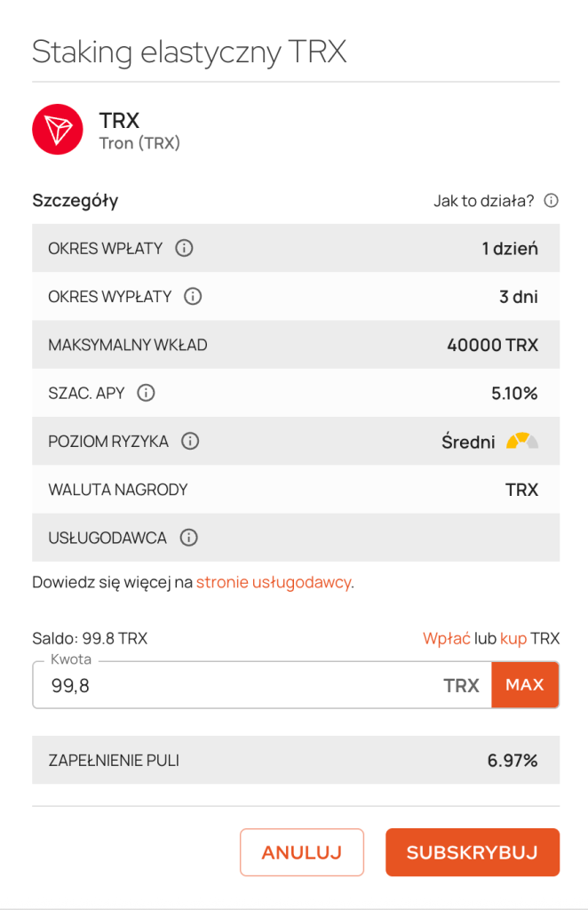Click info icon beside "Jak to działa?"

[x=551, y=201]
